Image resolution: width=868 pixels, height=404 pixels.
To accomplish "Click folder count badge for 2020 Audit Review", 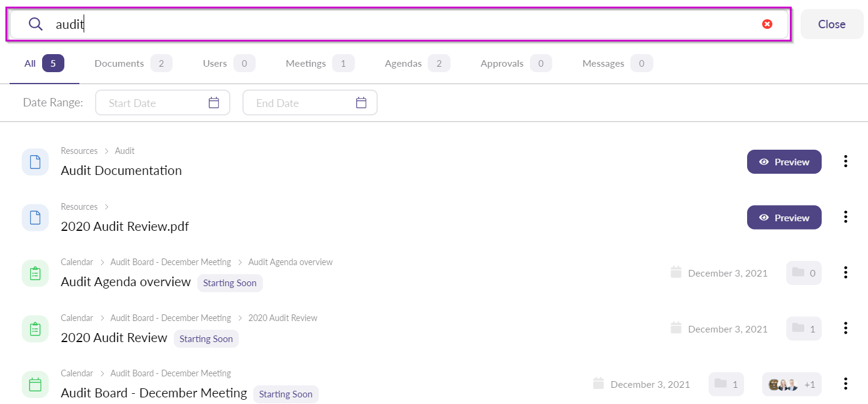I will [804, 329].
